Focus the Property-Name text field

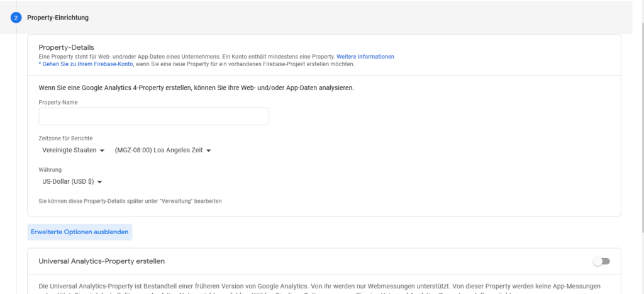153,116
